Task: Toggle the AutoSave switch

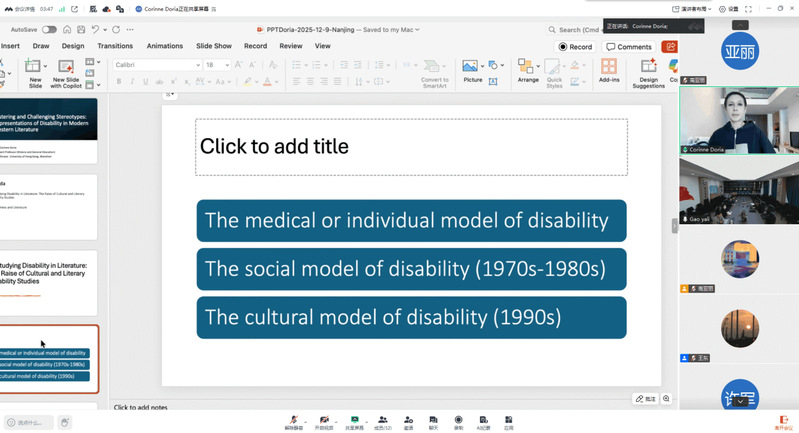Action: point(49,30)
